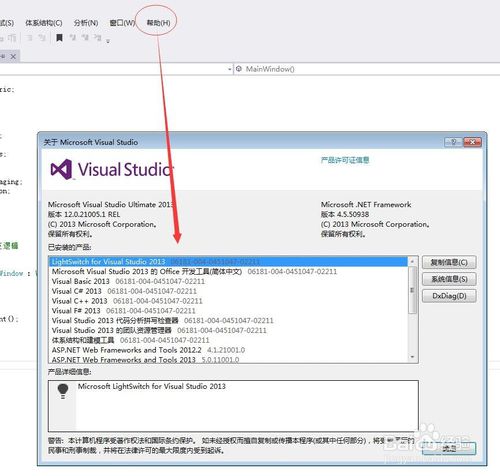Click the 确定 button in About dialog
This screenshot has width=500, height=476.
coord(449,448)
